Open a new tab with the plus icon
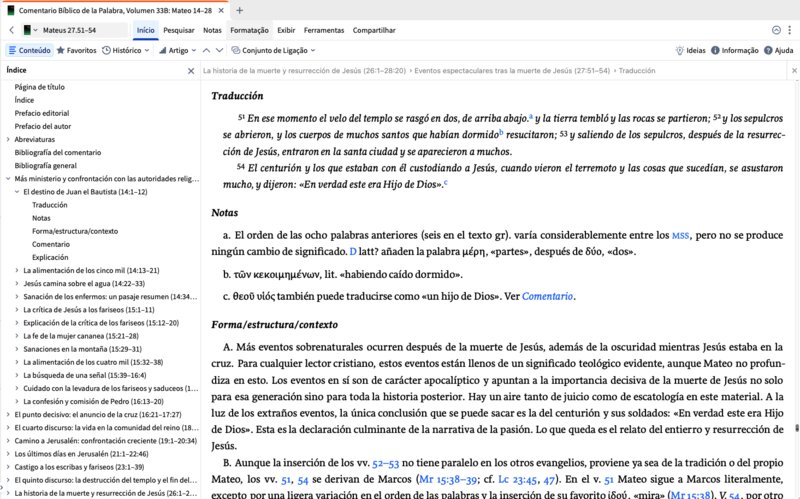This screenshot has width=800, height=499. 239,10
